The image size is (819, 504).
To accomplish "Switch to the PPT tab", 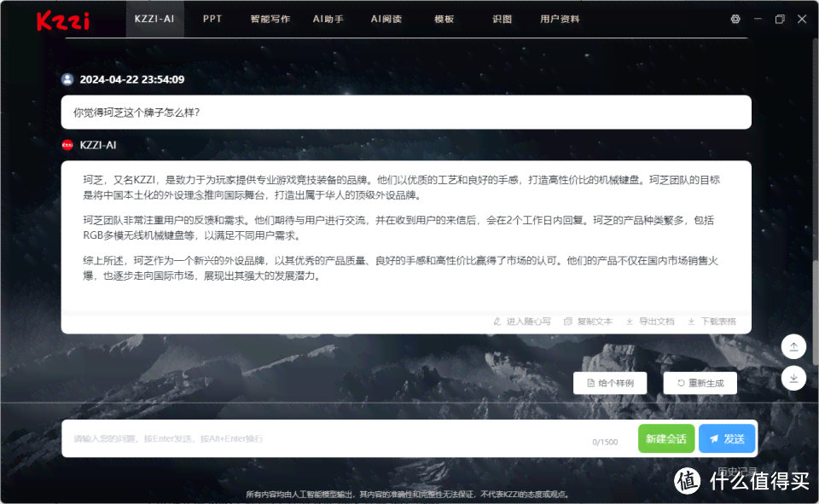I will click(x=212, y=19).
